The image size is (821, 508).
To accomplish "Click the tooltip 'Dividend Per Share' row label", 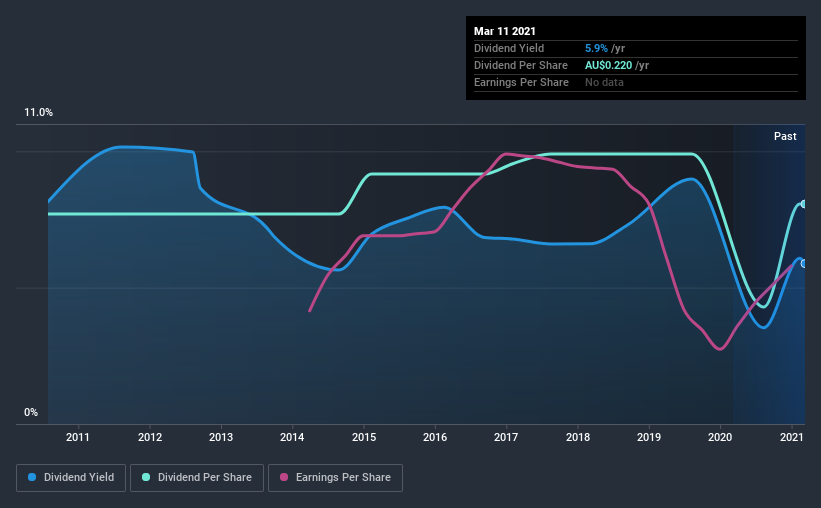I will tap(521, 65).
